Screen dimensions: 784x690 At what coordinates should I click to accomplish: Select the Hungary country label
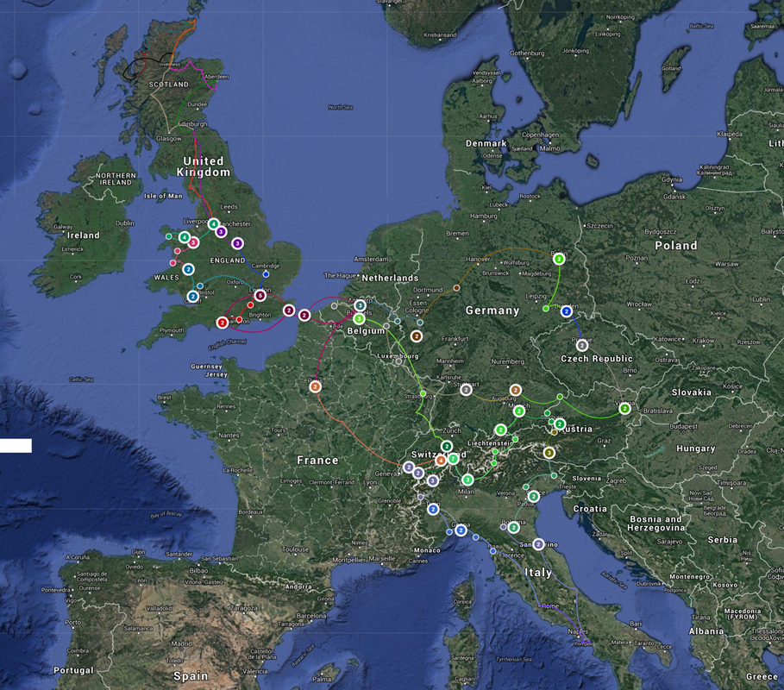pos(695,448)
